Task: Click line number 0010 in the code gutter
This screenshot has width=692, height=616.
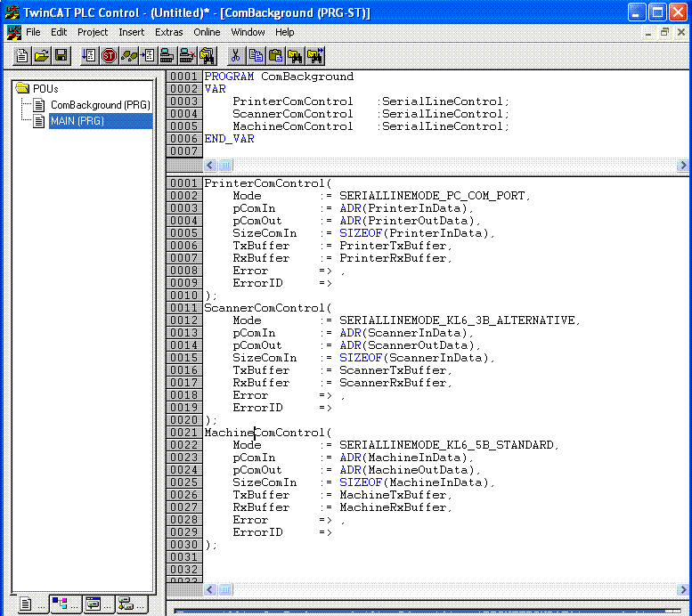Action: pos(184,296)
